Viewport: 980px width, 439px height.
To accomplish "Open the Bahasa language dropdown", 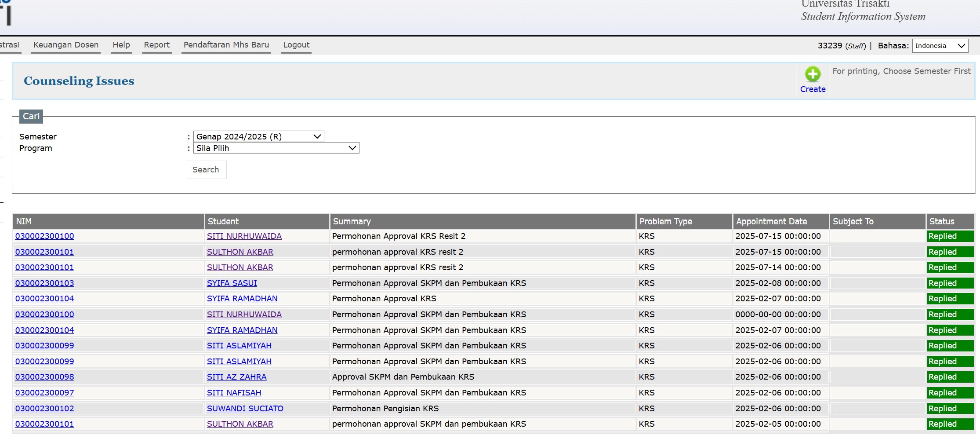I will [x=940, y=46].
